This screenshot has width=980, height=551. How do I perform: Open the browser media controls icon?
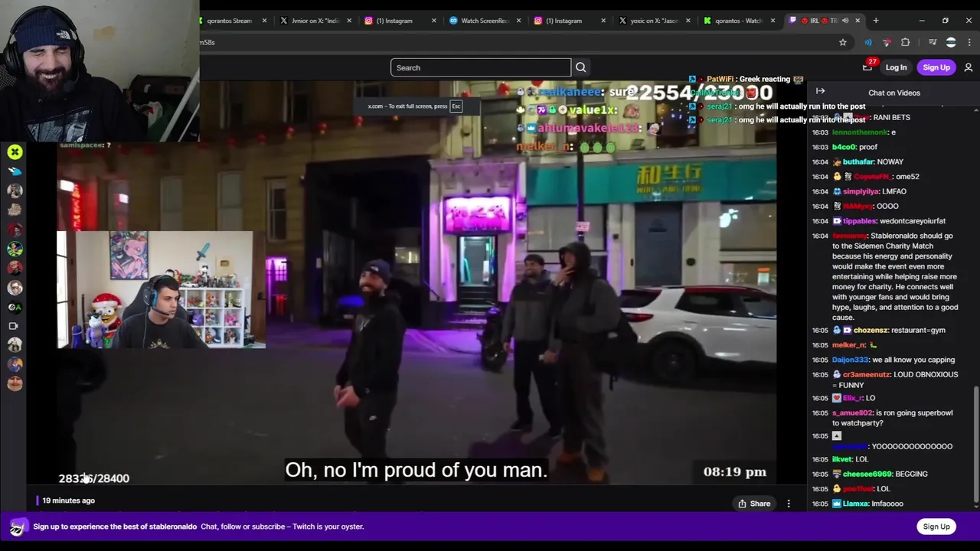(x=932, y=42)
